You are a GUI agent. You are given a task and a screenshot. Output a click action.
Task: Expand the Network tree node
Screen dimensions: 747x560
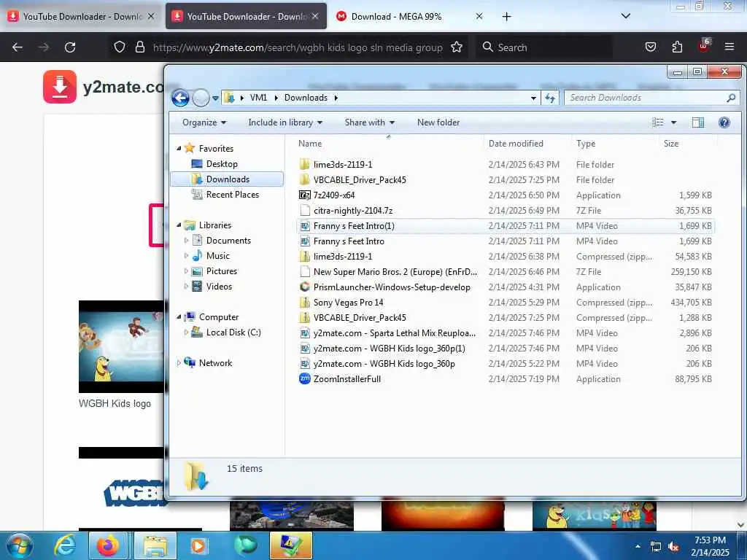coord(179,363)
